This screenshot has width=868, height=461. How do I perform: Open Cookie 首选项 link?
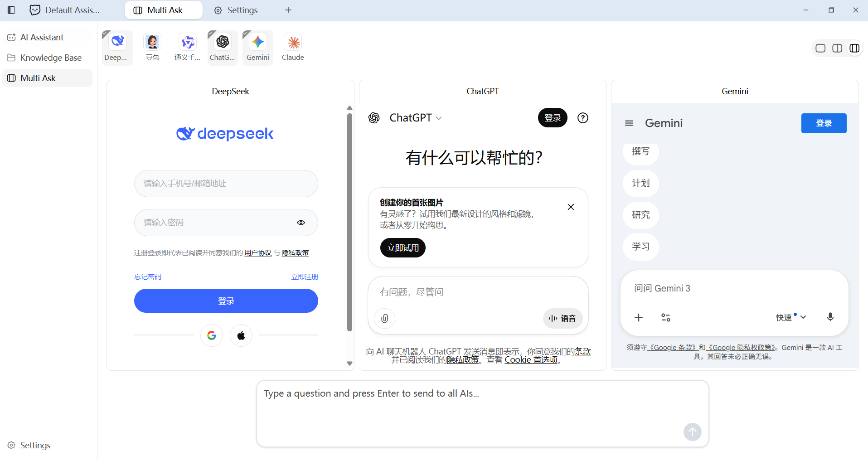coord(531,359)
